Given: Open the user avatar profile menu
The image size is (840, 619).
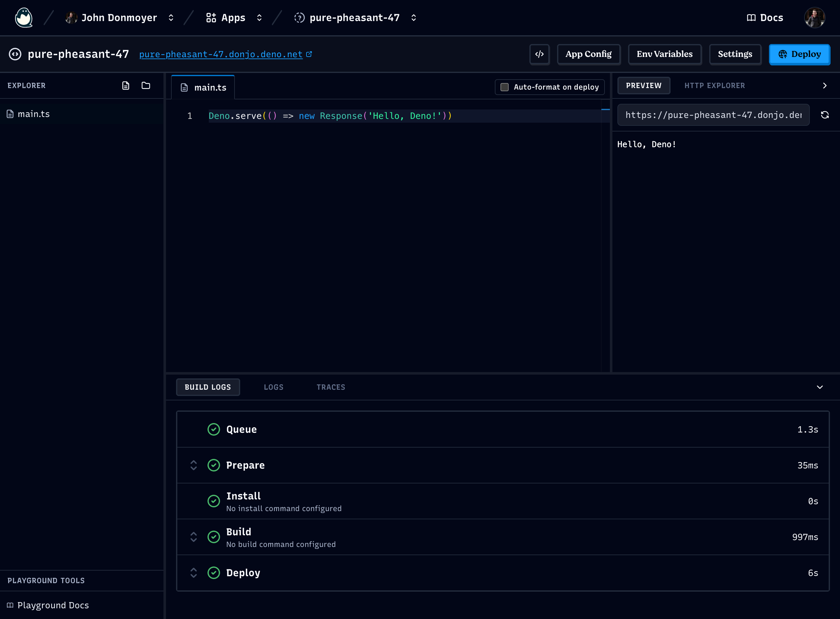Looking at the screenshot, I should pos(814,18).
